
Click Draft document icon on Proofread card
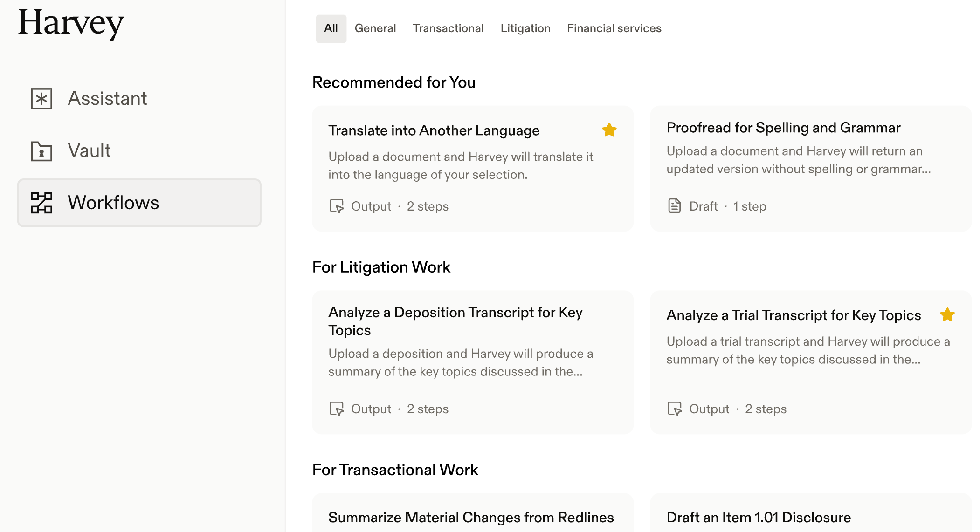pos(674,206)
